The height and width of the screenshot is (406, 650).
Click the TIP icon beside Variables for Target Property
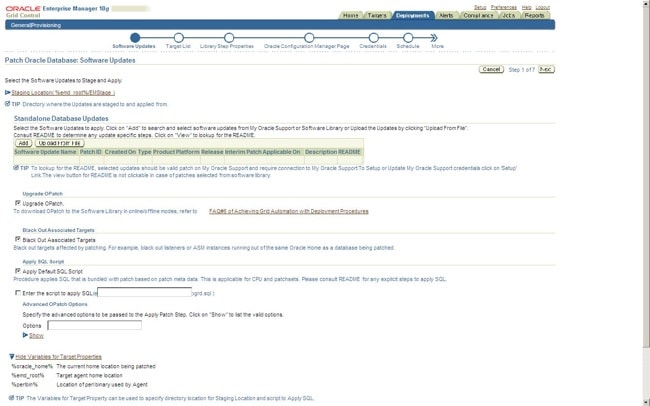point(12,398)
